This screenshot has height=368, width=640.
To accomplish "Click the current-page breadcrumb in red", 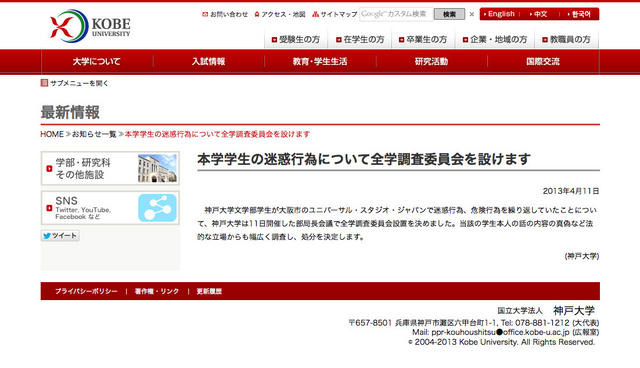I will [217, 134].
